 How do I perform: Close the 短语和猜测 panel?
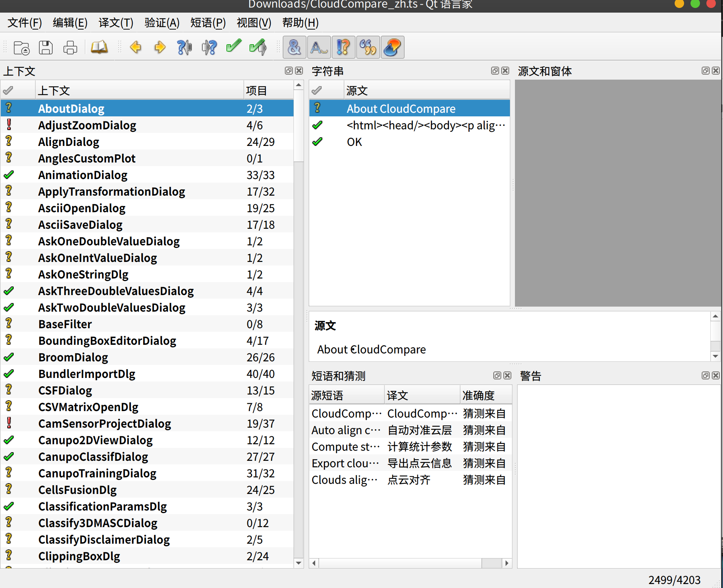[507, 375]
